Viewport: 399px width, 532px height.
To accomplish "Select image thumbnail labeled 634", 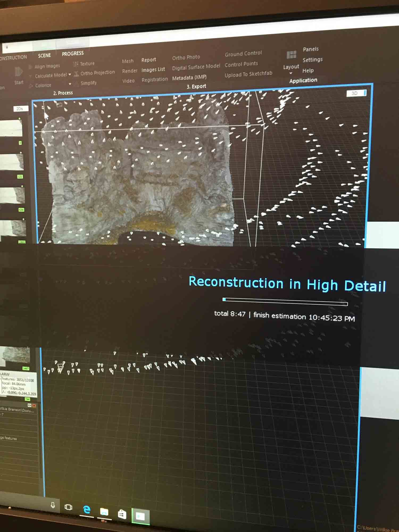I will pyautogui.click(x=13, y=196).
